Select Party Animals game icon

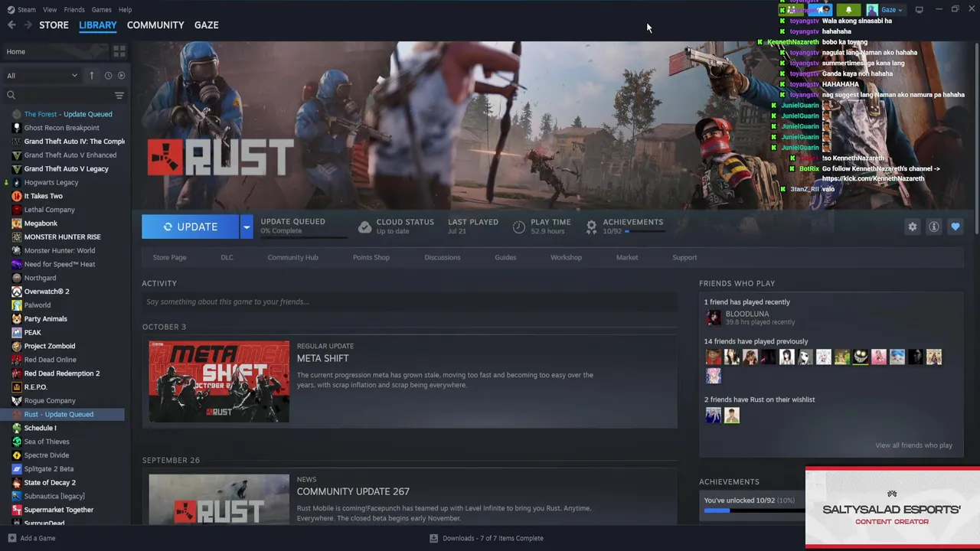click(x=17, y=319)
